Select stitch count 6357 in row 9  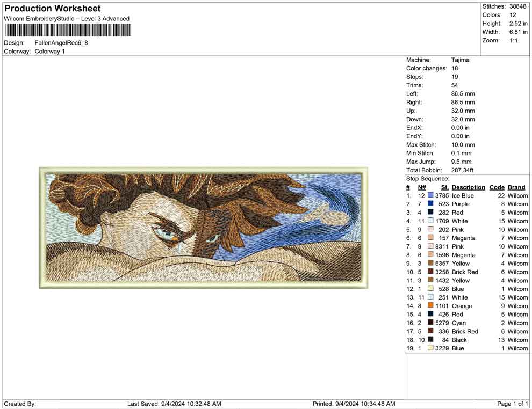442,264
